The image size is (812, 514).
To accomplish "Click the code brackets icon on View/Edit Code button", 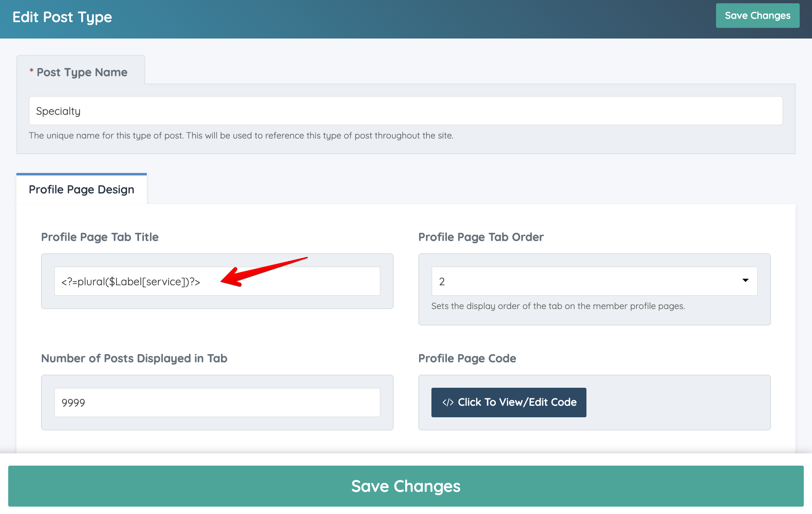I will coord(447,403).
